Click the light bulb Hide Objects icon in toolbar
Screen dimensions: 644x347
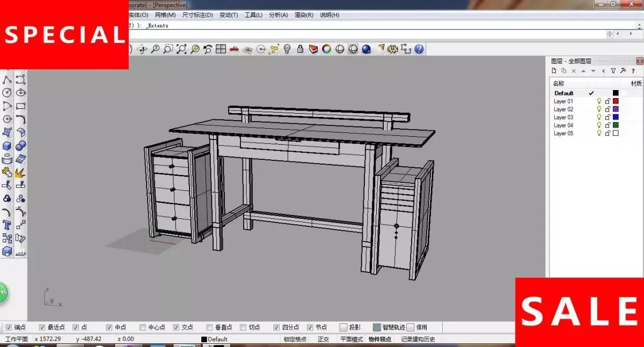coord(287,49)
